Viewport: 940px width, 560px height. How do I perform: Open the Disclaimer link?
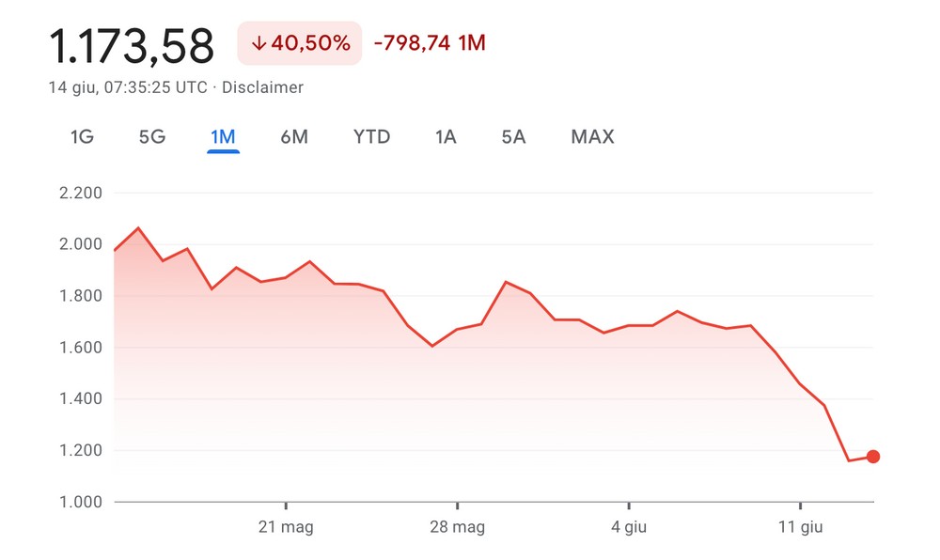pyautogui.click(x=262, y=87)
